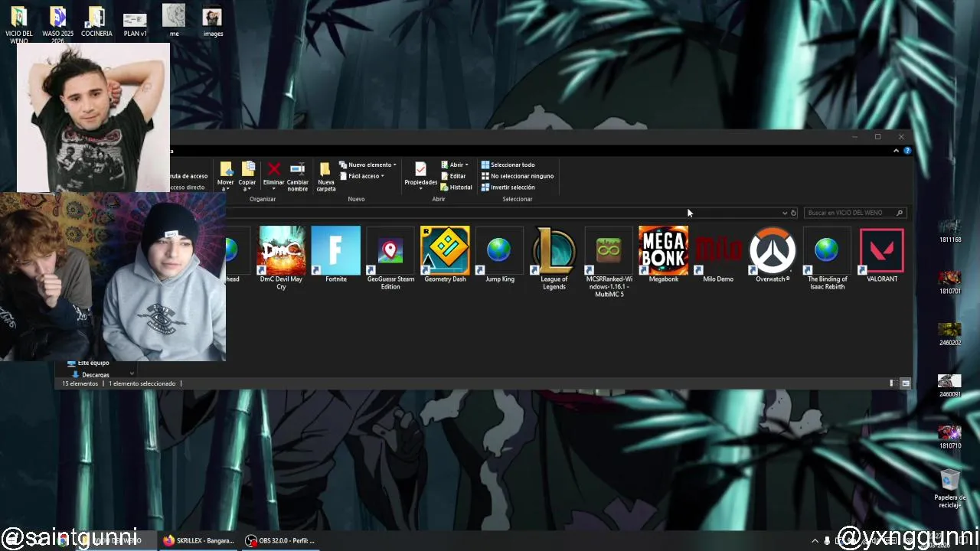Select COCINERIA desktop folder

[96, 22]
